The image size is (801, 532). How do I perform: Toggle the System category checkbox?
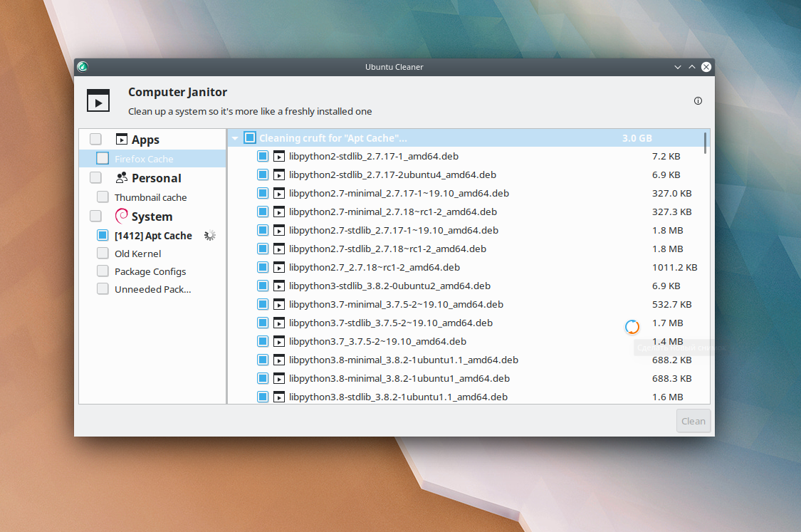pyautogui.click(x=95, y=217)
